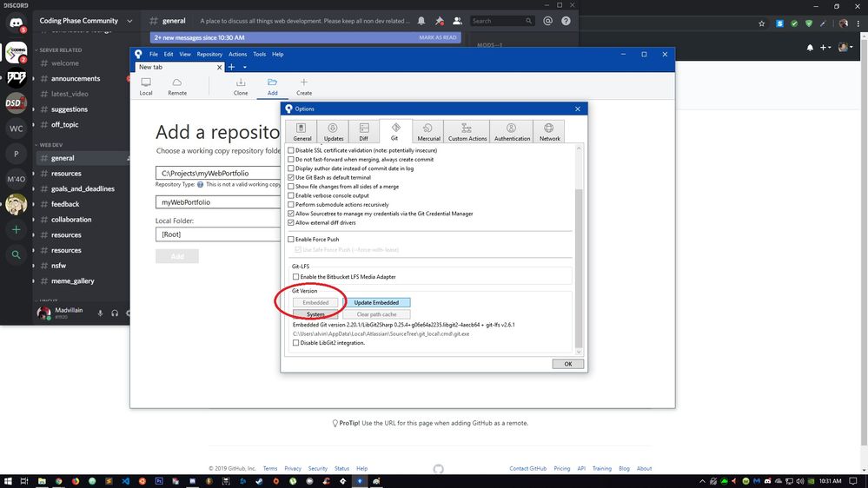Enable the Bitbucket LFS Media Adapter
This screenshot has width=868, height=488.
pyautogui.click(x=295, y=277)
